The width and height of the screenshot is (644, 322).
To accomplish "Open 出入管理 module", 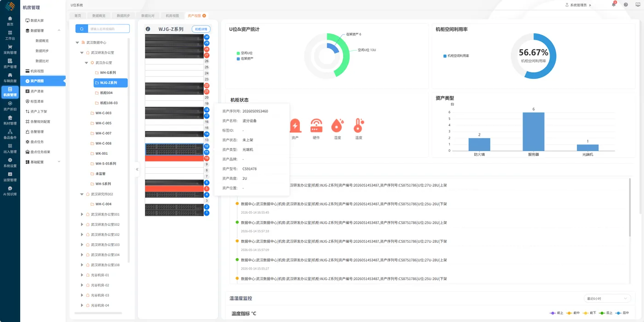I will [10, 149].
